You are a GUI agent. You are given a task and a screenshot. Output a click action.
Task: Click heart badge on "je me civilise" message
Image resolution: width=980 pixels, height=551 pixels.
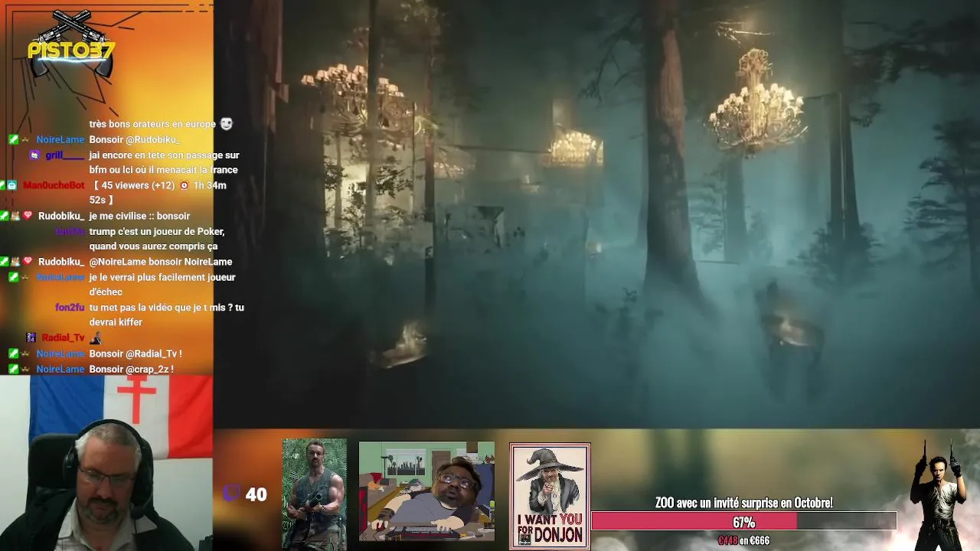pyautogui.click(x=28, y=216)
